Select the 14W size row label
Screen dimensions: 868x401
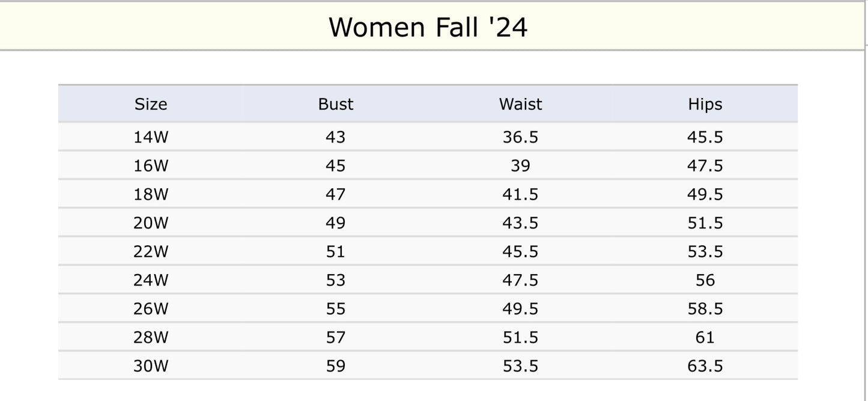pyautogui.click(x=151, y=137)
